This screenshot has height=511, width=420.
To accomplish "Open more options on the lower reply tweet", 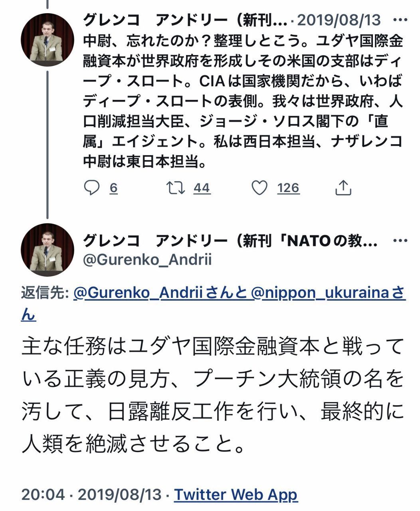I will click(400, 241).
